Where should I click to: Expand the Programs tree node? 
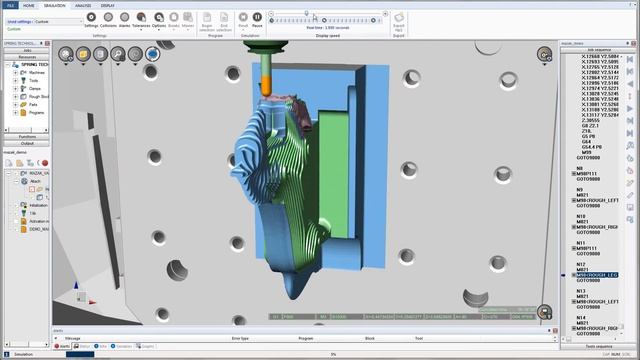coord(16,113)
